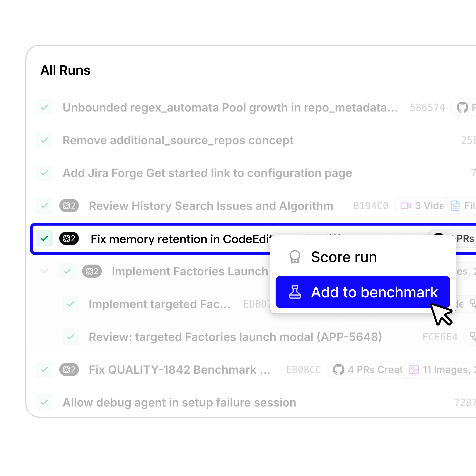Viewport: 476px width, 476px height.
Task: Open the Implement targeted Fac... sub-run
Action: click(159, 304)
